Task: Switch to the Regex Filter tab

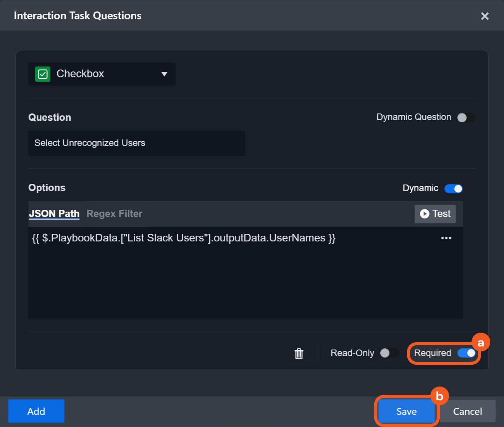Action: [115, 213]
